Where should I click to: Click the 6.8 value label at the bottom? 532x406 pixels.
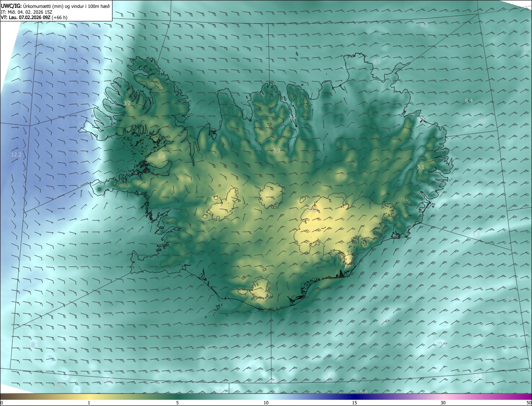(x=364, y=391)
